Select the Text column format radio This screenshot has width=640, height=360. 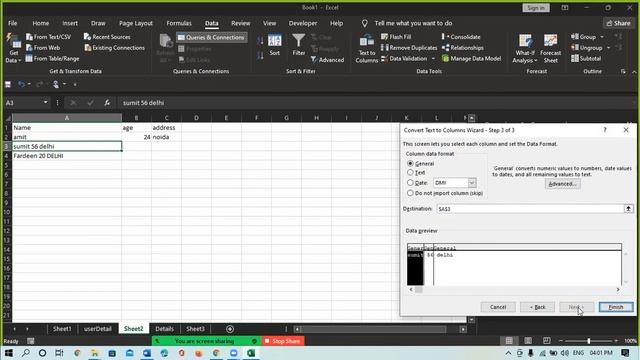pyautogui.click(x=410, y=172)
